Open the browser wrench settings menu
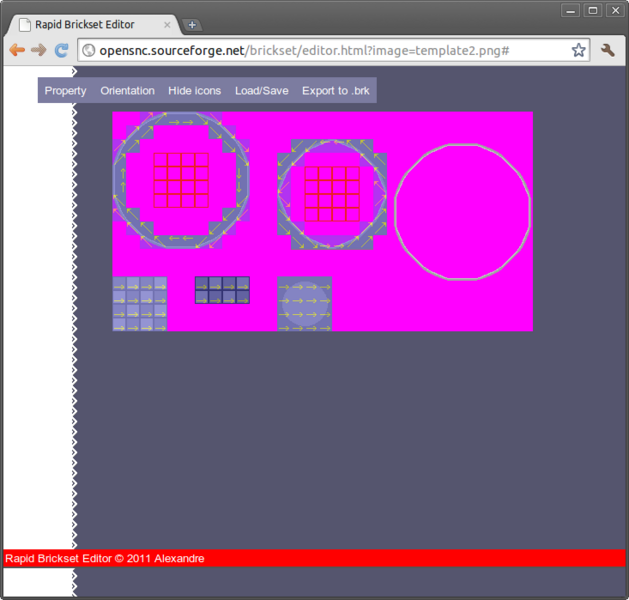Viewport: 629px width, 600px height. tap(608, 50)
